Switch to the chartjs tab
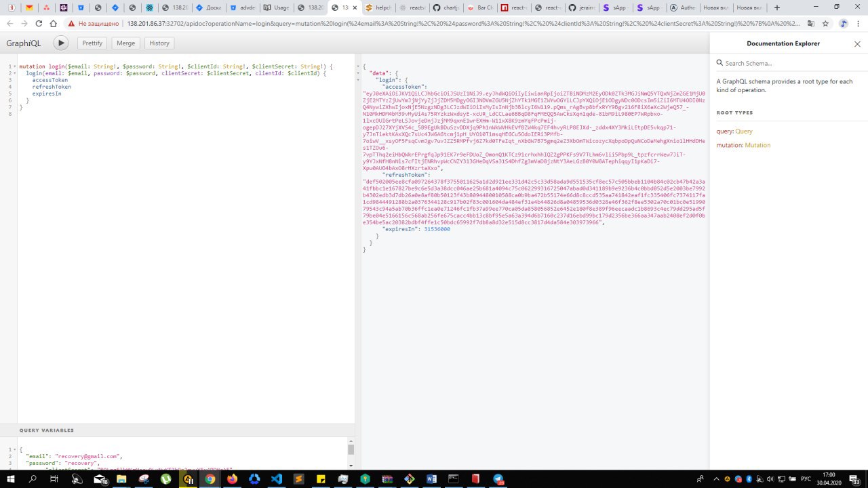Screen dimensions: 868x488 (446, 7)
